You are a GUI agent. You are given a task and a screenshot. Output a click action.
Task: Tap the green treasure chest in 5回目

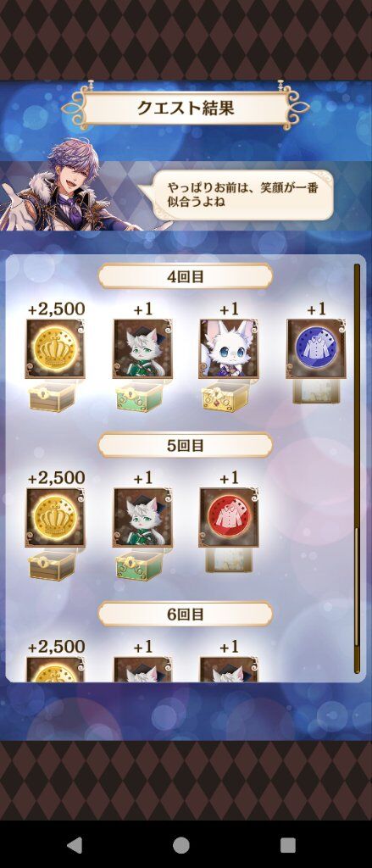click(140, 565)
